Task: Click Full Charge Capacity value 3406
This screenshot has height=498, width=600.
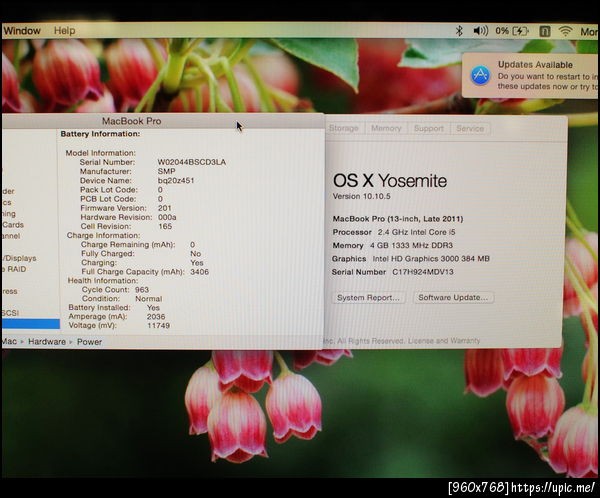Action: tap(199, 272)
